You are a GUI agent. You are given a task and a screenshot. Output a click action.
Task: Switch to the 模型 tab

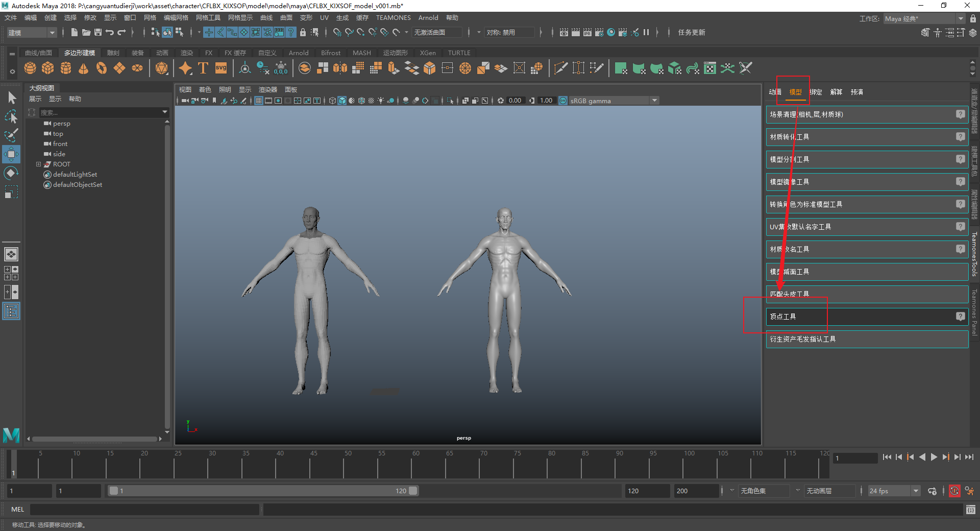(795, 92)
